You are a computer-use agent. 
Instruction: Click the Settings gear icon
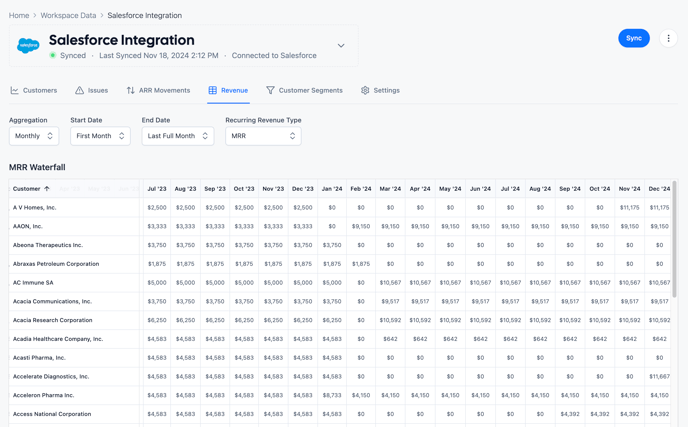point(365,91)
